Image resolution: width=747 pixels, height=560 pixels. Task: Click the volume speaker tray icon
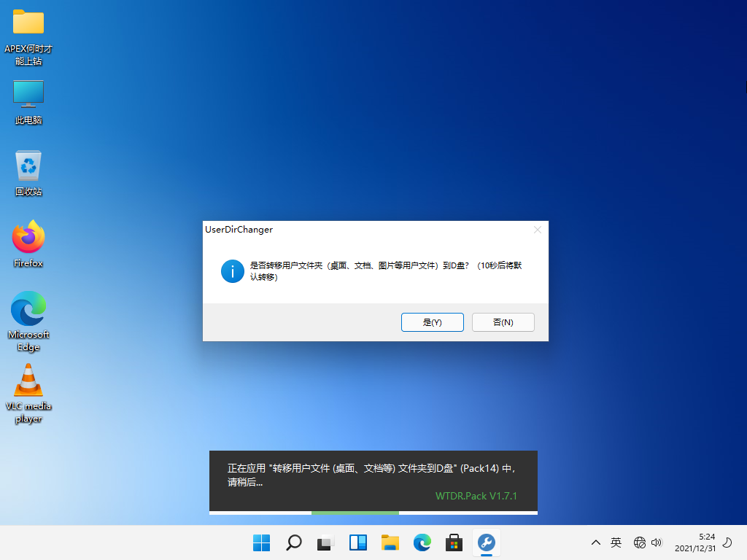[656, 542]
